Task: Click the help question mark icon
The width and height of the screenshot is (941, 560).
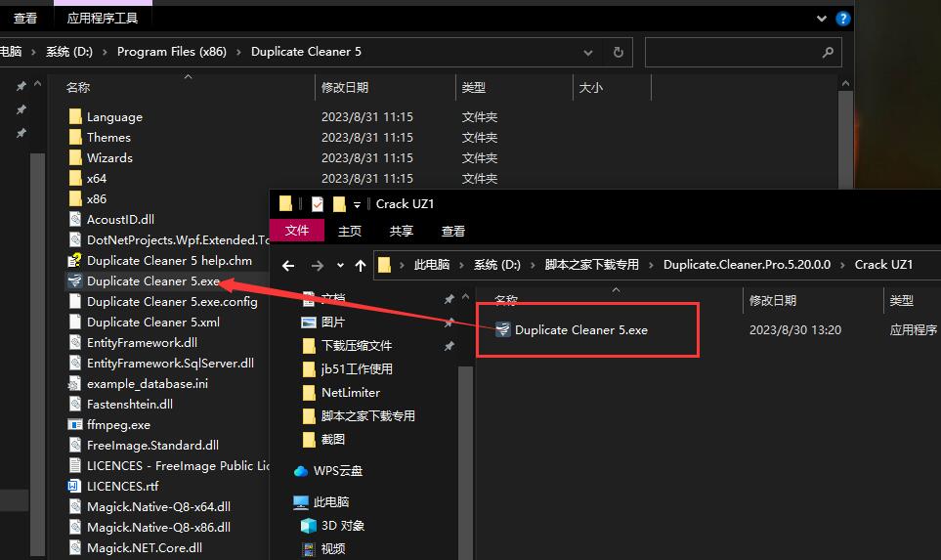Action: tap(842, 19)
